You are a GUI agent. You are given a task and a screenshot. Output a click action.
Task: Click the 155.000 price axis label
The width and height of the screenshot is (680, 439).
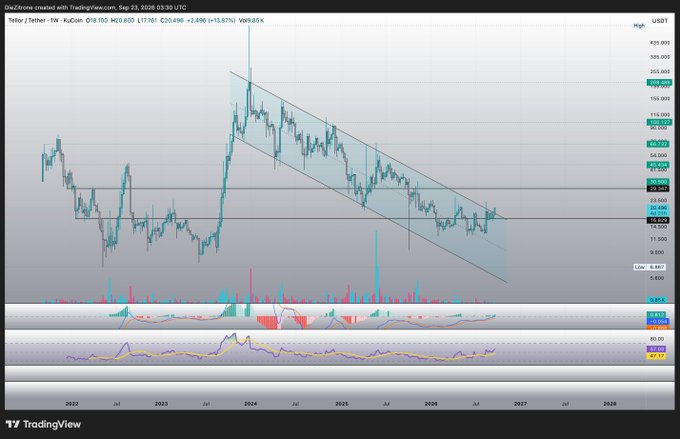coord(660,98)
